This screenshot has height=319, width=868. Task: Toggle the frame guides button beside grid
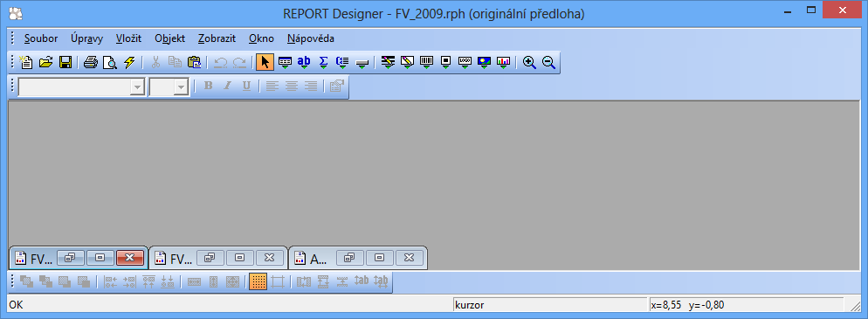(x=279, y=282)
